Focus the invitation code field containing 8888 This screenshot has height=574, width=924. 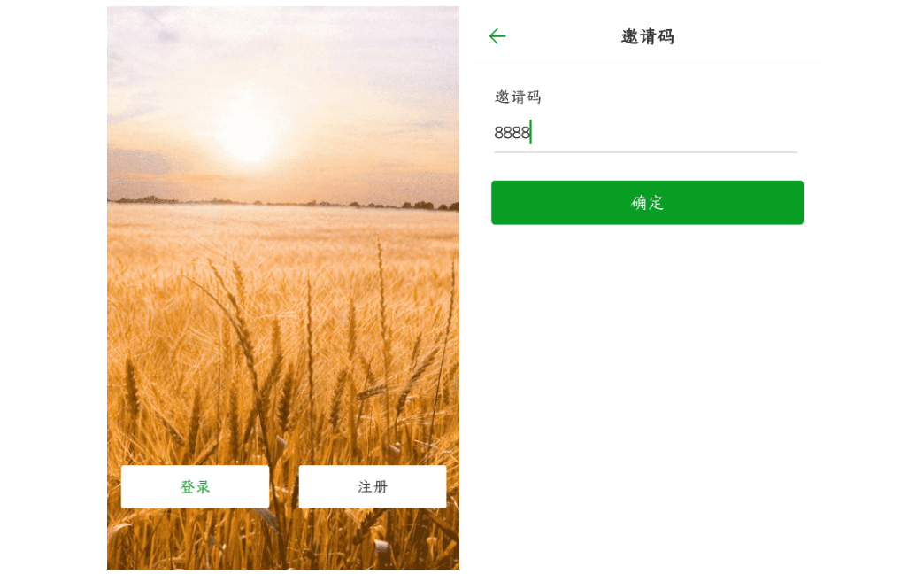pyautogui.click(x=645, y=133)
